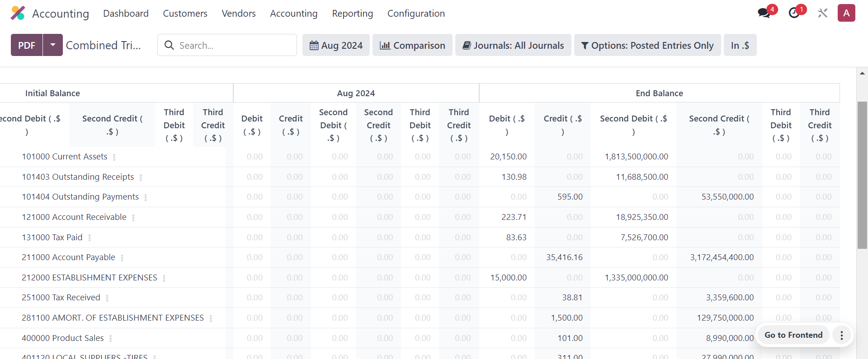Open options dots for 251000 Tax Received
This screenshot has width=868, height=359.
(x=107, y=298)
